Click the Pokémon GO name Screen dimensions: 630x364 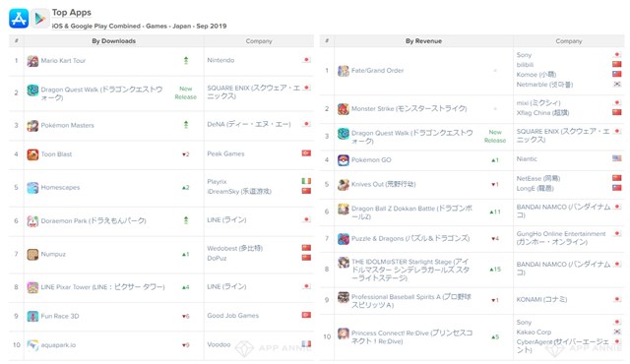tap(371, 159)
